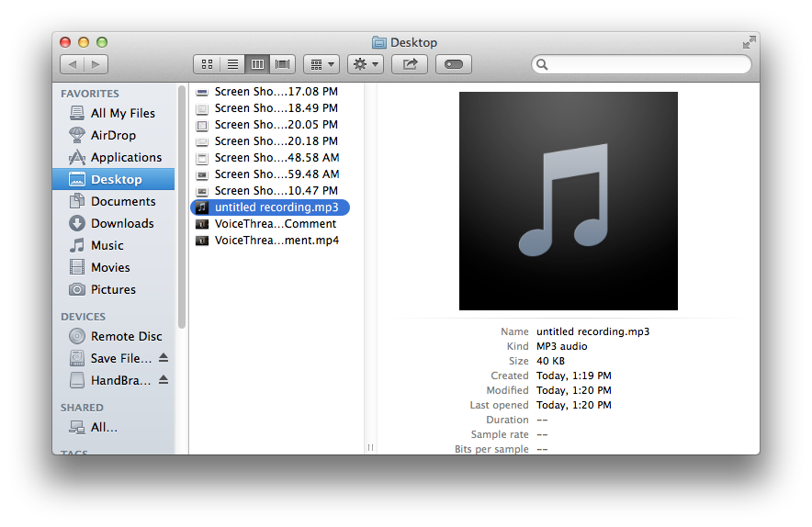The width and height of the screenshot is (812, 527).
Task: Click the Share toolbar button
Action: coord(410,64)
